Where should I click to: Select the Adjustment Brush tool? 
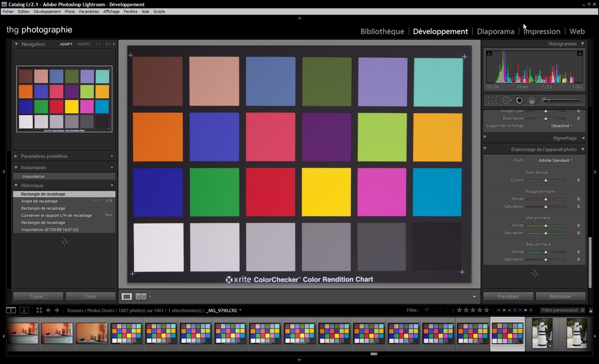(562, 100)
